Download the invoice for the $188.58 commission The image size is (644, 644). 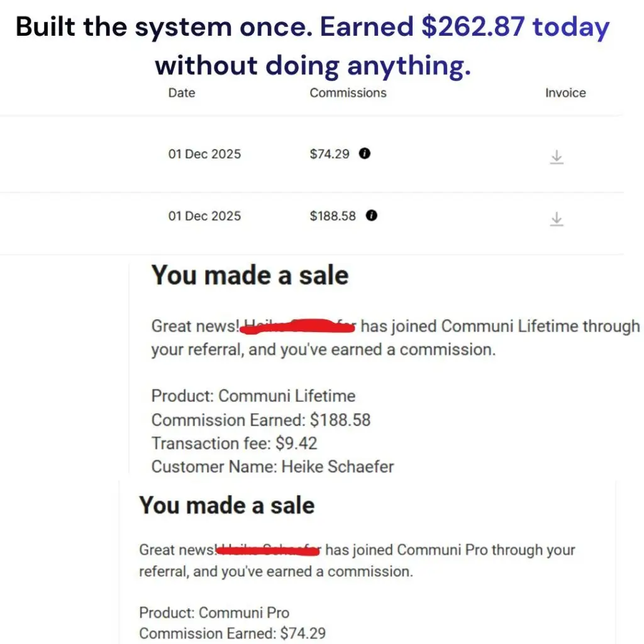tap(557, 219)
